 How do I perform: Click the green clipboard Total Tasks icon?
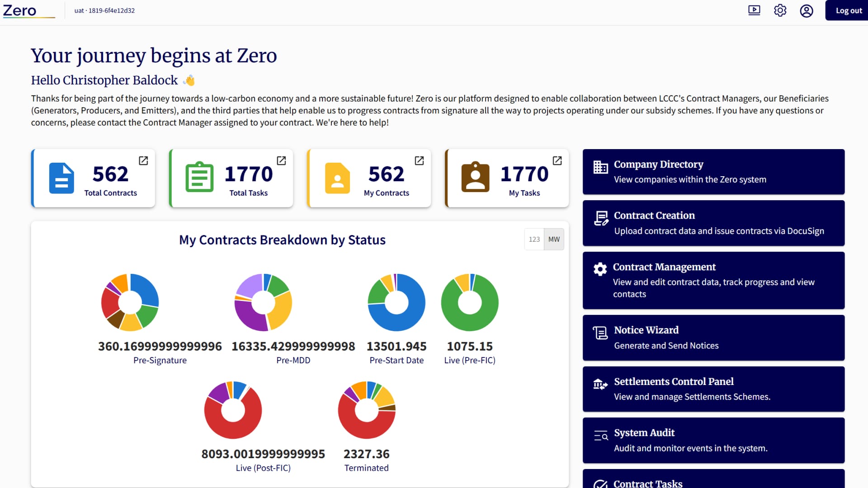point(199,177)
